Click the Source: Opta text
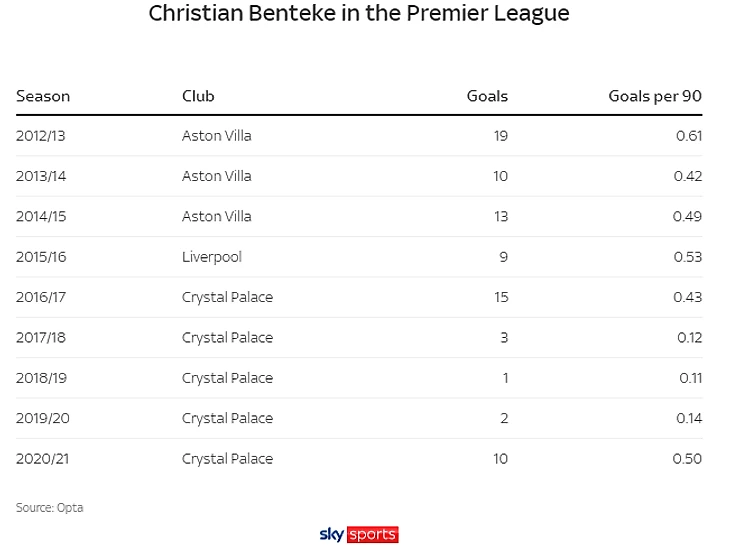The image size is (730, 551). (x=49, y=508)
